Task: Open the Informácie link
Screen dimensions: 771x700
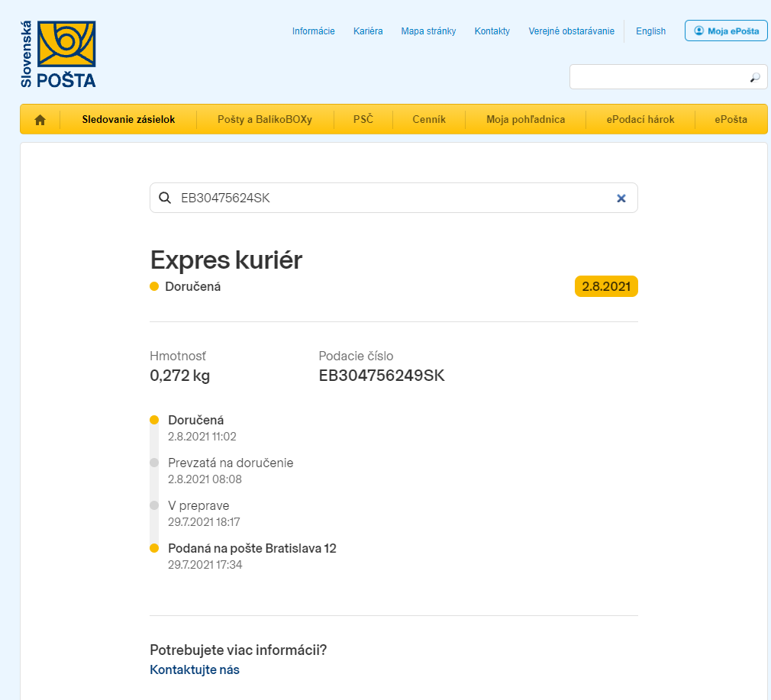Action: coord(313,31)
